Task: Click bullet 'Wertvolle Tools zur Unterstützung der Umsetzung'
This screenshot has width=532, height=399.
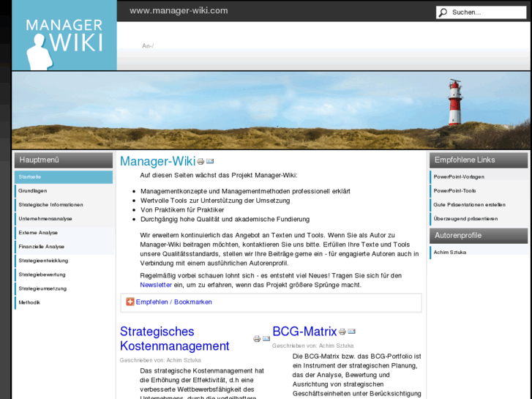Action: [215, 201]
